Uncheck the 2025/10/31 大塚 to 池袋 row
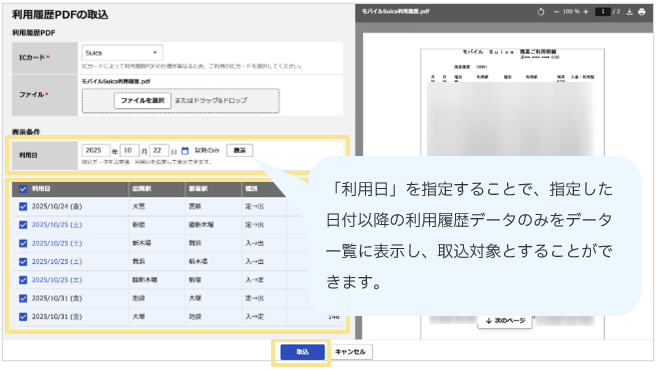This screenshot has height=370, width=658. pos(23,317)
